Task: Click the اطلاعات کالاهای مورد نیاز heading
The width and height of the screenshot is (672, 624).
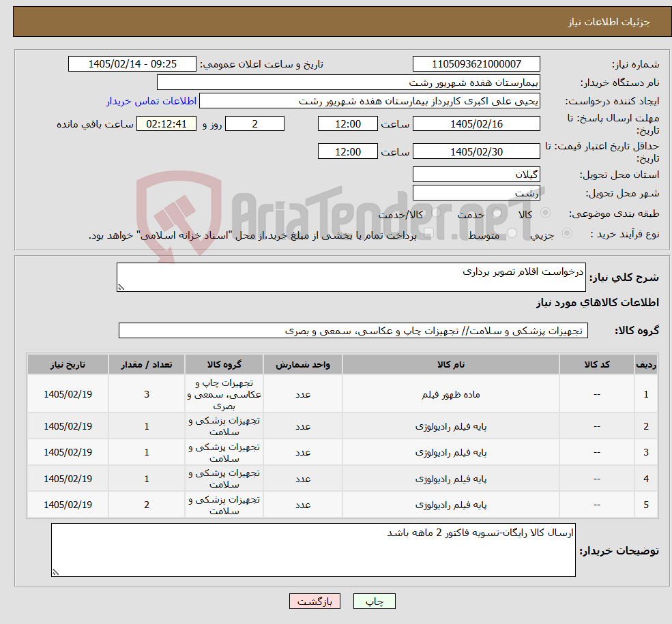Action: click(598, 303)
